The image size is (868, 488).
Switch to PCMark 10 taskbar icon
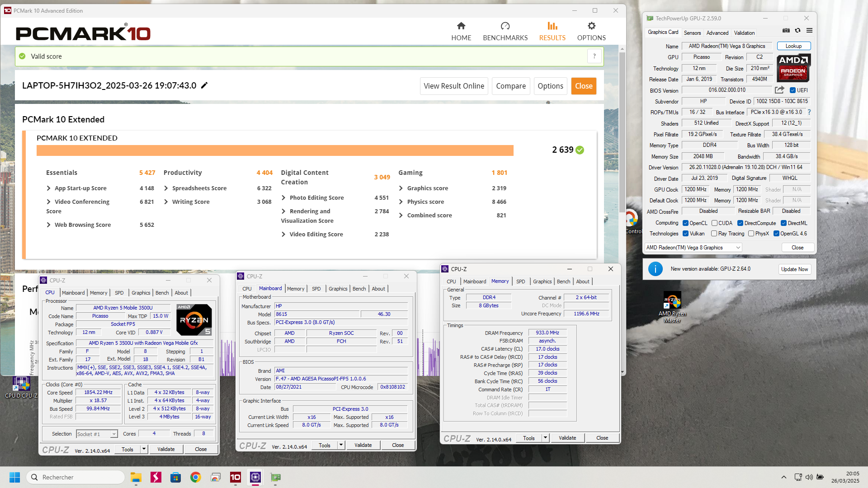(x=235, y=477)
